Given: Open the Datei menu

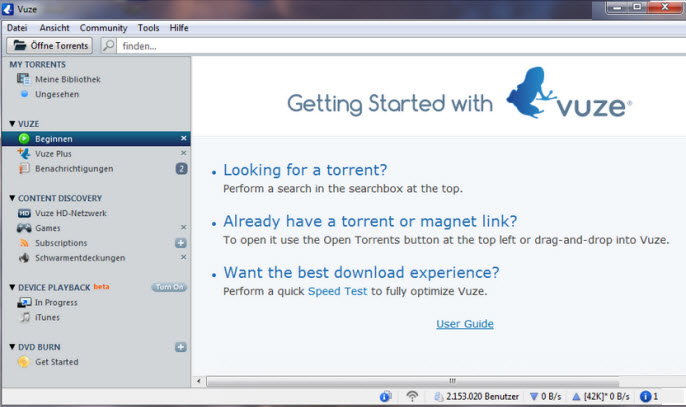Looking at the screenshot, I should (x=17, y=28).
